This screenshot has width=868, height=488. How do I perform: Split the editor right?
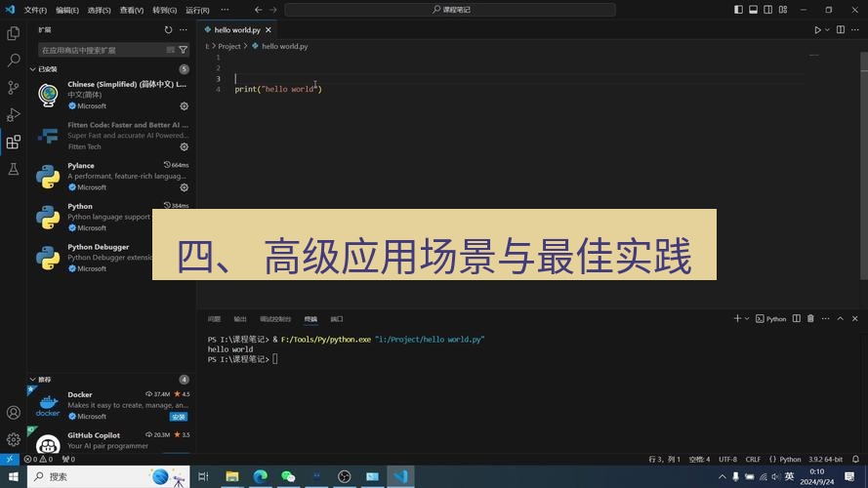click(841, 30)
